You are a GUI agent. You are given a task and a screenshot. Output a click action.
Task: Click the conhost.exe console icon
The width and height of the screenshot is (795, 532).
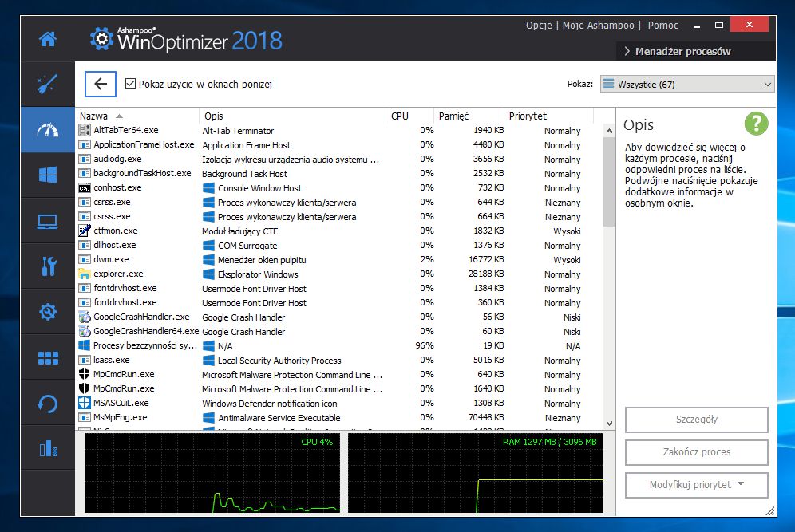click(x=84, y=188)
